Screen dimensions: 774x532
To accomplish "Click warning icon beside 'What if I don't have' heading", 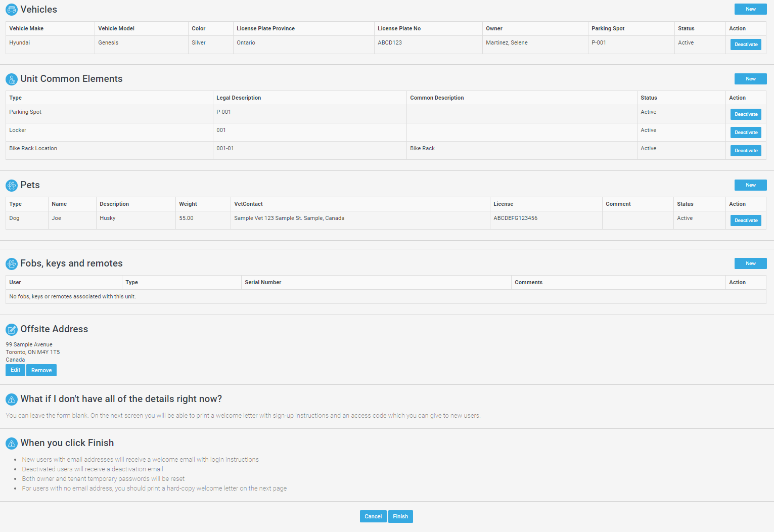I will 11,399.
